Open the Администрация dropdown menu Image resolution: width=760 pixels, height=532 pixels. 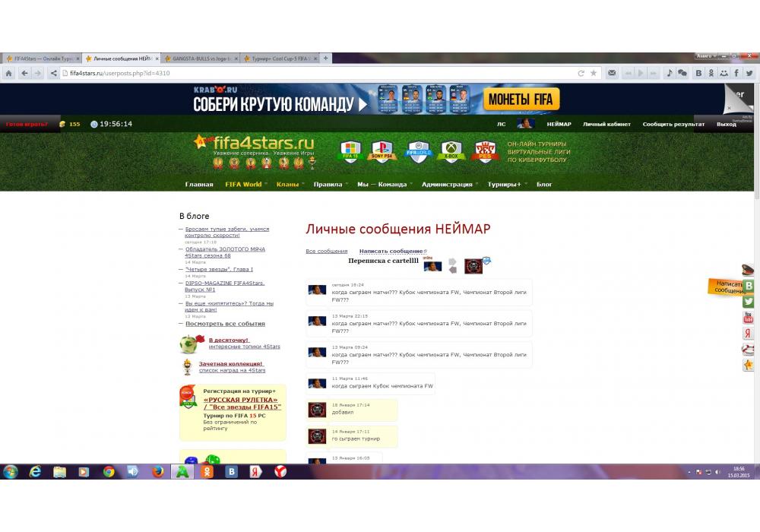(x=447, y=185)
